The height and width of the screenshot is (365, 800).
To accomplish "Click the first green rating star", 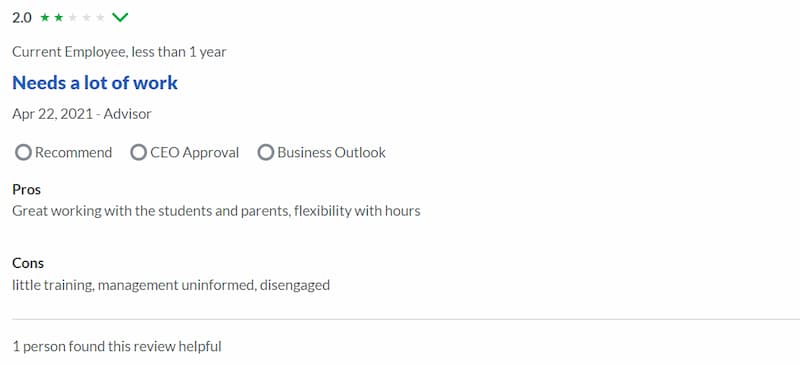I will pos(45,18).
